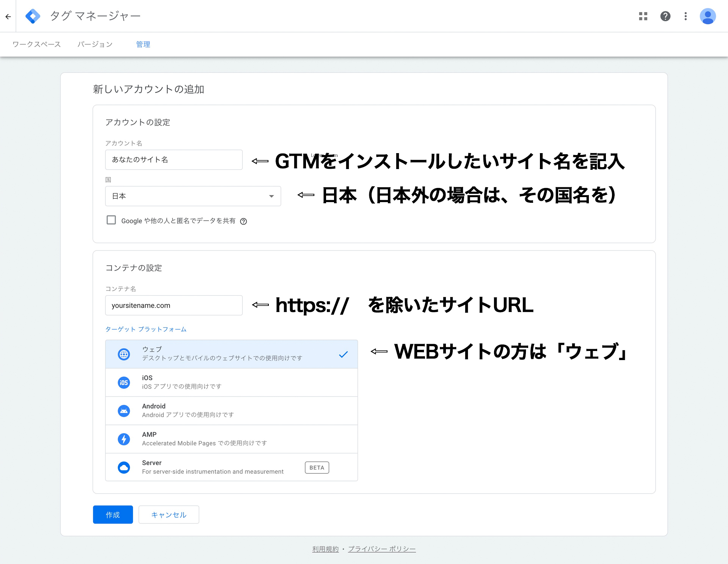Screen dimensions: 728x564
Task: Open the Google apps grid icon
Action: (643, 16)
